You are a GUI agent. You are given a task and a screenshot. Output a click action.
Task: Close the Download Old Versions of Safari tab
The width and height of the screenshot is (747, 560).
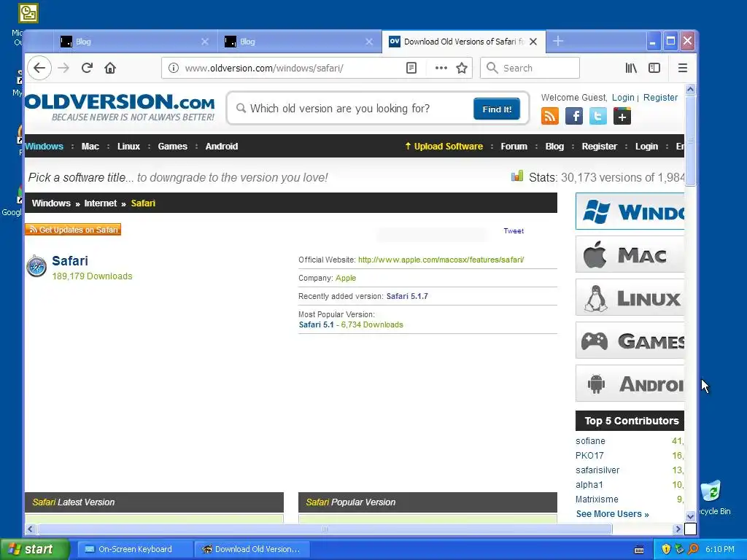click(x=533, y=42)
